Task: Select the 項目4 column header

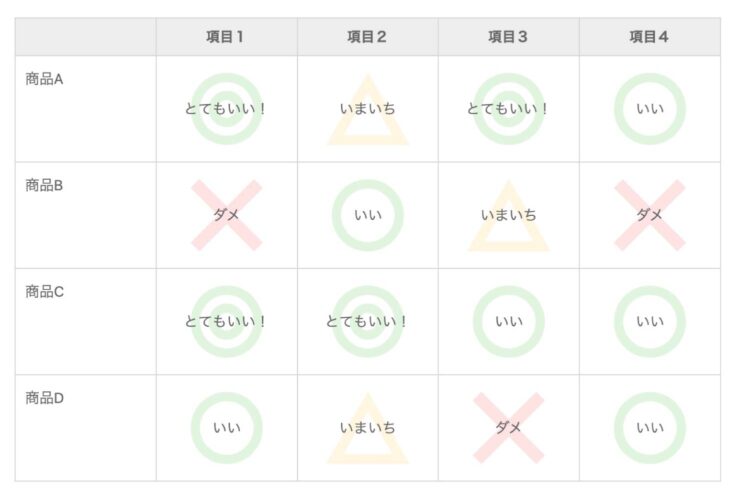Action: pos(649,37)
